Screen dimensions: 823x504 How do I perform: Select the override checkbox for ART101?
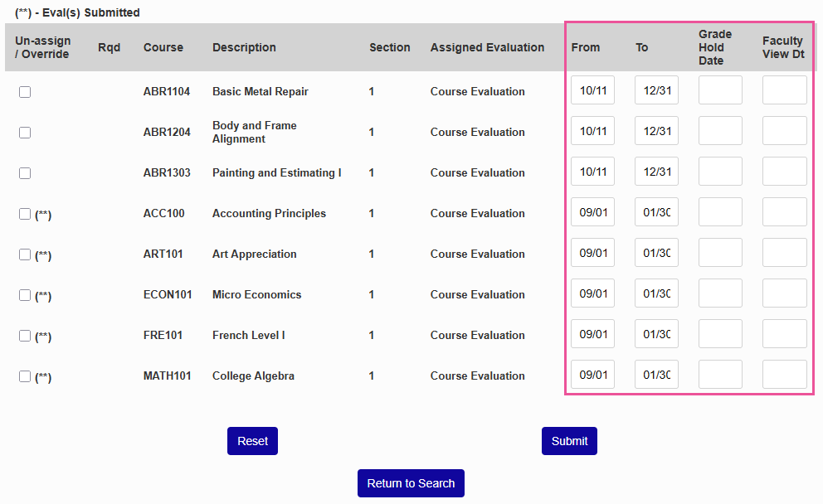pos(25,254)
